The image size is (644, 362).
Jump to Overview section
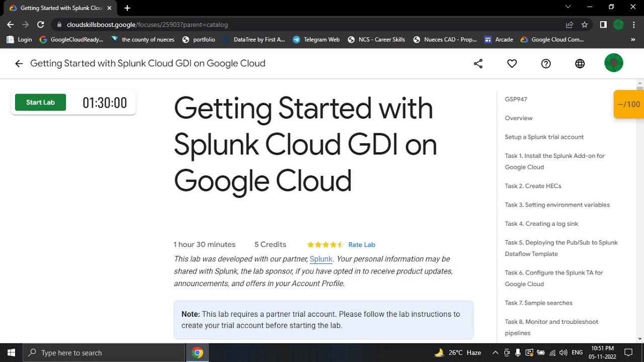tap(519, 118)
